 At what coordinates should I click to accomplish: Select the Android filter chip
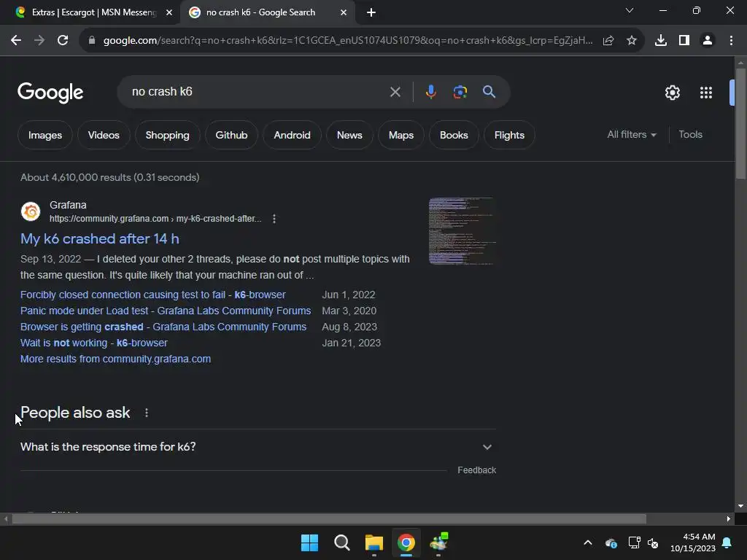pos(292,135)
